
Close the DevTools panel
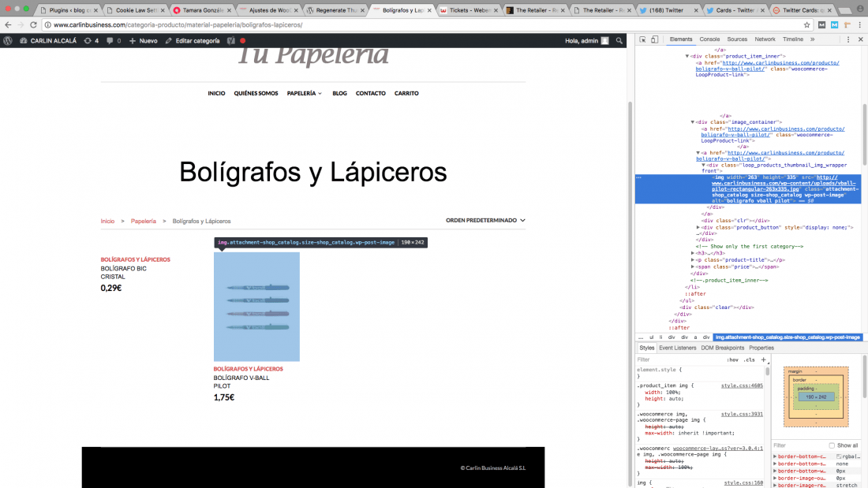(x=860, y=40)
